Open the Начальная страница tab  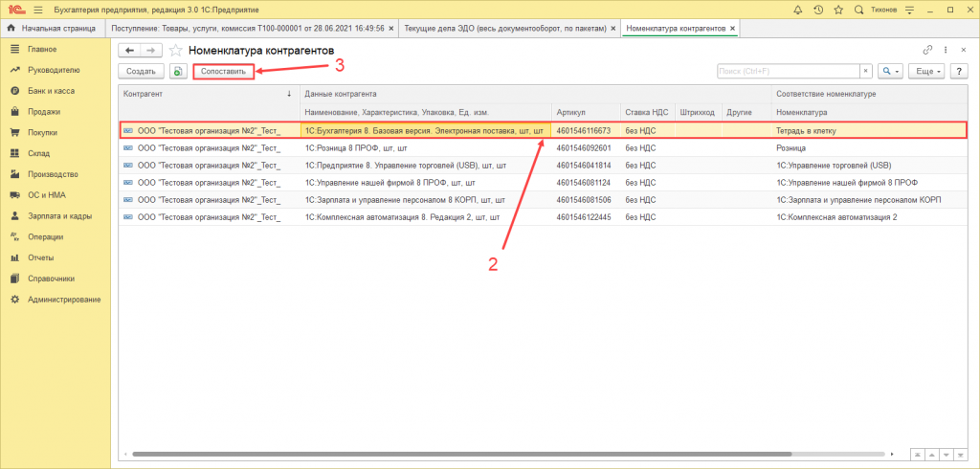[52, 28]
